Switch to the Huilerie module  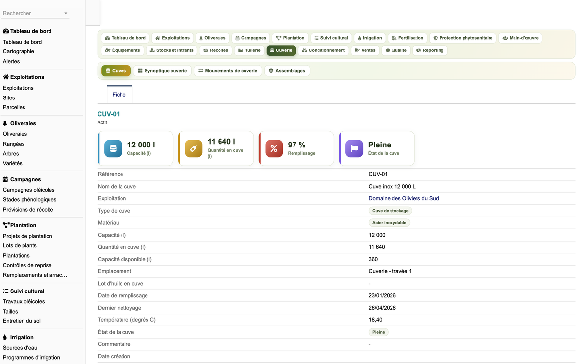[249, 50]
